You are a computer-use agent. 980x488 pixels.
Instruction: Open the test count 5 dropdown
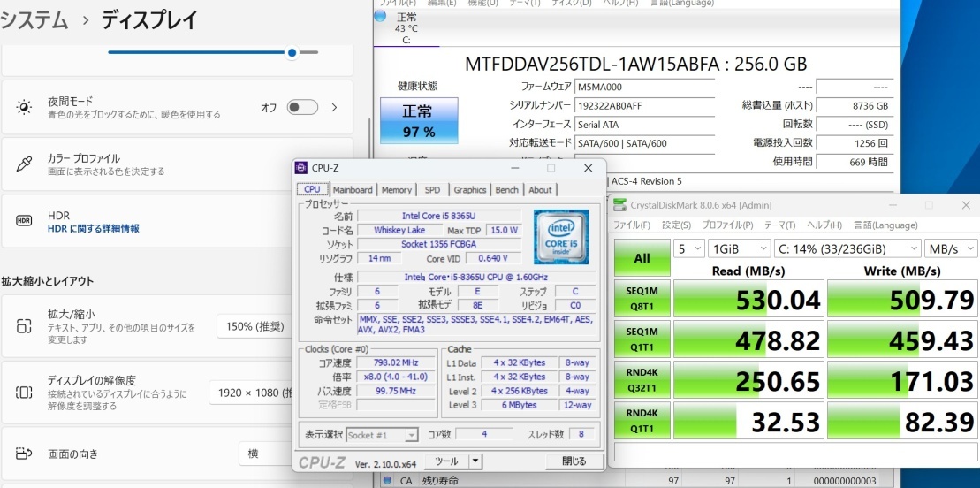tap(689, 249)
